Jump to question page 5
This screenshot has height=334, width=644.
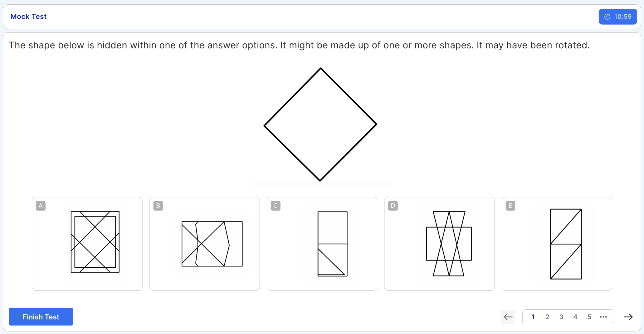coord(589,317)
